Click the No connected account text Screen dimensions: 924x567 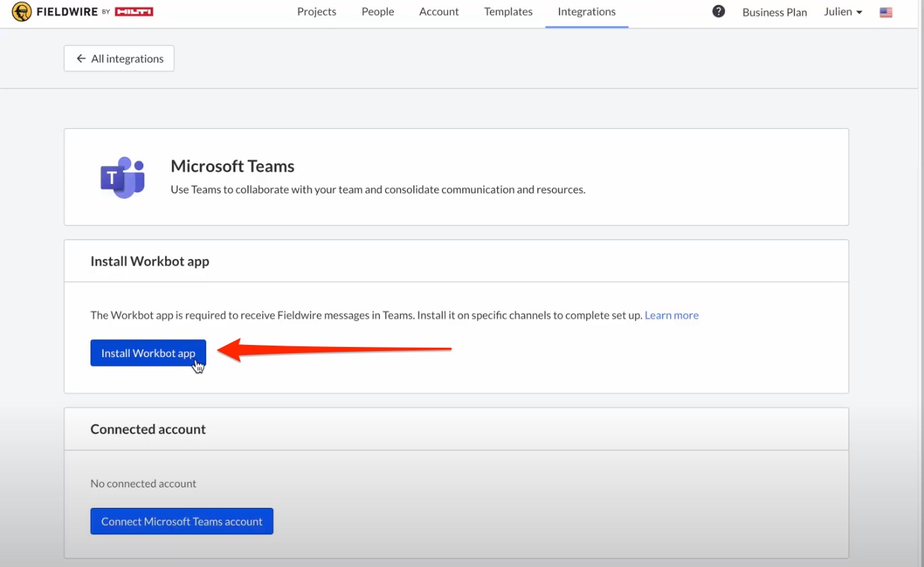point(143,483)
